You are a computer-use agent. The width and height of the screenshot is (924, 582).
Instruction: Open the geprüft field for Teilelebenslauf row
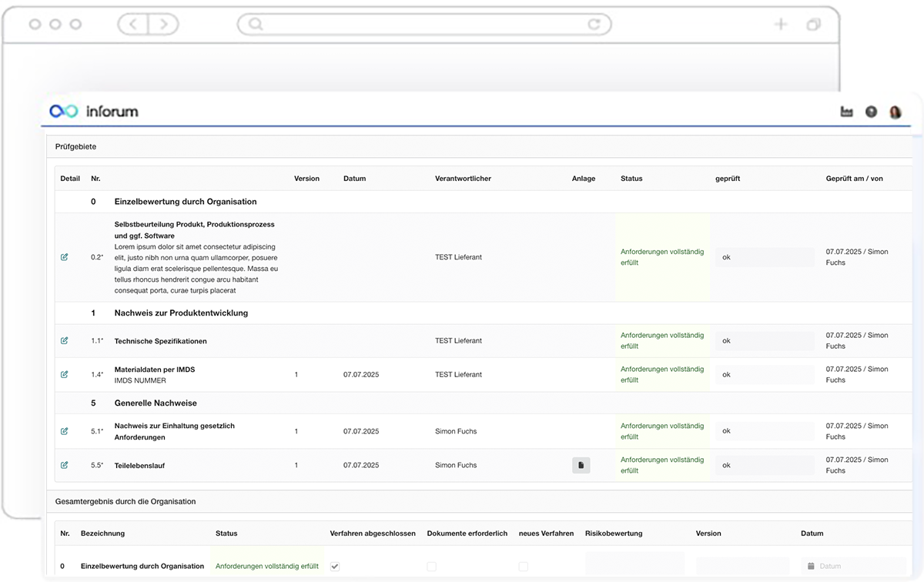tap(764, 465)
